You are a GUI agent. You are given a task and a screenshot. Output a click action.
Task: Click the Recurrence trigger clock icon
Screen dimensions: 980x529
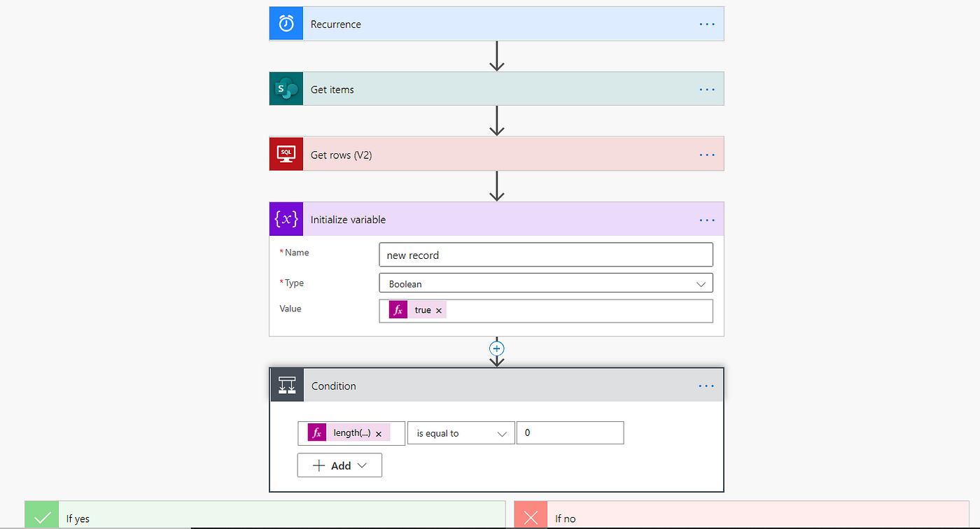tap(286, 23)
